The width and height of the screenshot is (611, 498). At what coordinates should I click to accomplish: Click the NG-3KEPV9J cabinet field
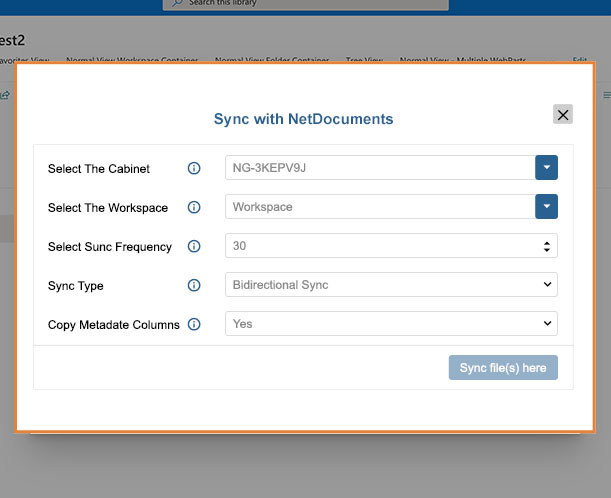(380, 168)
